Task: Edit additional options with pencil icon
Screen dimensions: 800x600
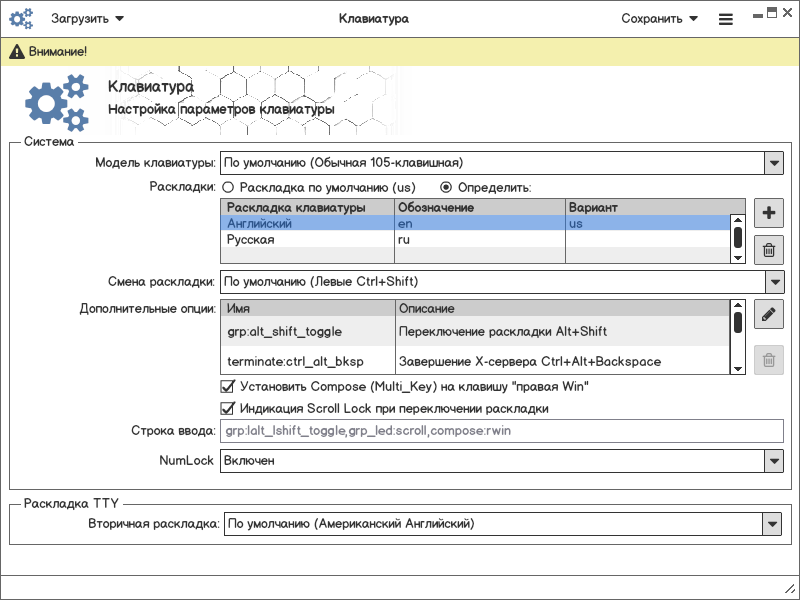Action: point(768,315)
